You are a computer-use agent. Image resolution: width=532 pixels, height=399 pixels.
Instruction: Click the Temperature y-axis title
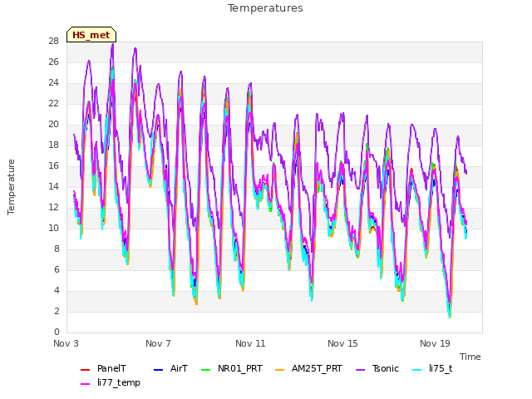click(11, 187)
